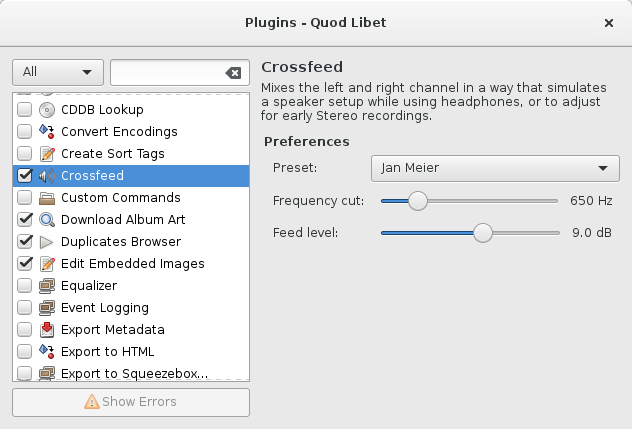The image size is (632, 429).
Task: Click the Export Metadata icon
Action: coord(46,330)
